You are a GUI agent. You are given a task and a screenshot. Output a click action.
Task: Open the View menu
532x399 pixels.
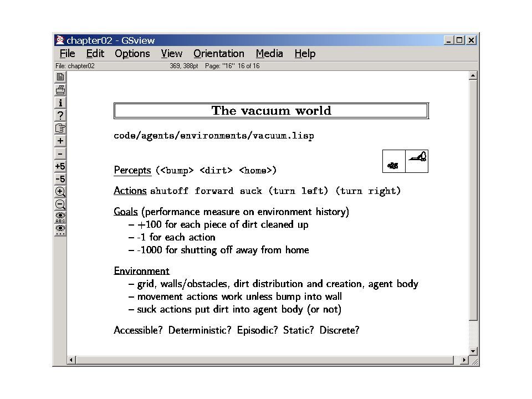[171, 54]
